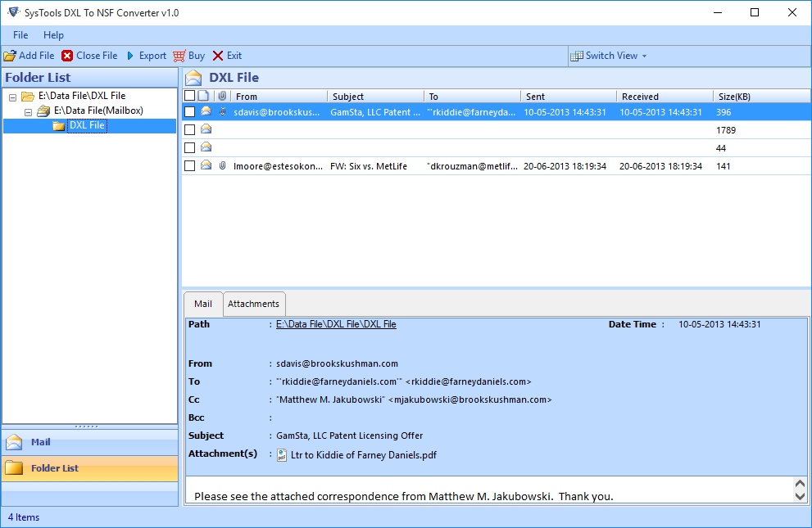The width and height of the screenshot is (812, 528).
Task: Click the message body scroll up arrow
Action: pos(800,484)
